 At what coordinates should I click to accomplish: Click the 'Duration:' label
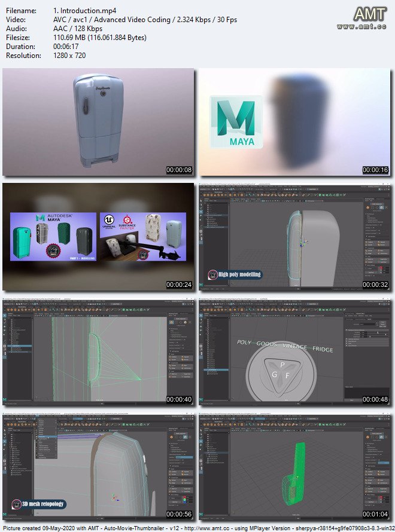click(20, 47)
